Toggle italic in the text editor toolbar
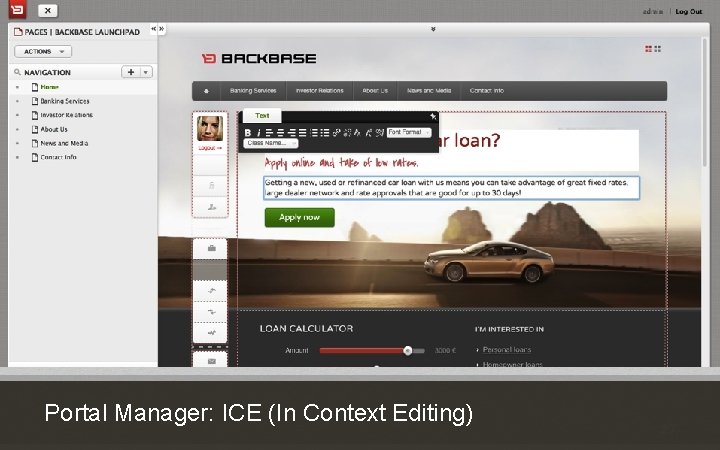The height and width of the screenshot is (450, 720). pos(259,133)
